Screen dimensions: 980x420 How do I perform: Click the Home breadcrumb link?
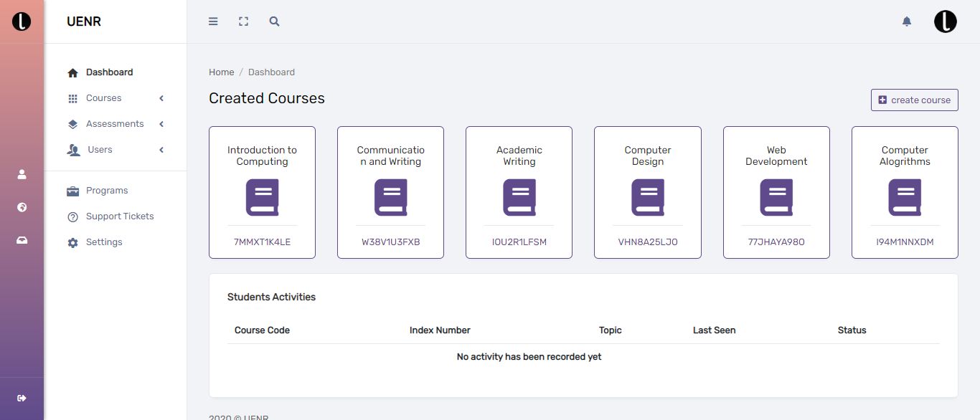(x=221, y=72)
